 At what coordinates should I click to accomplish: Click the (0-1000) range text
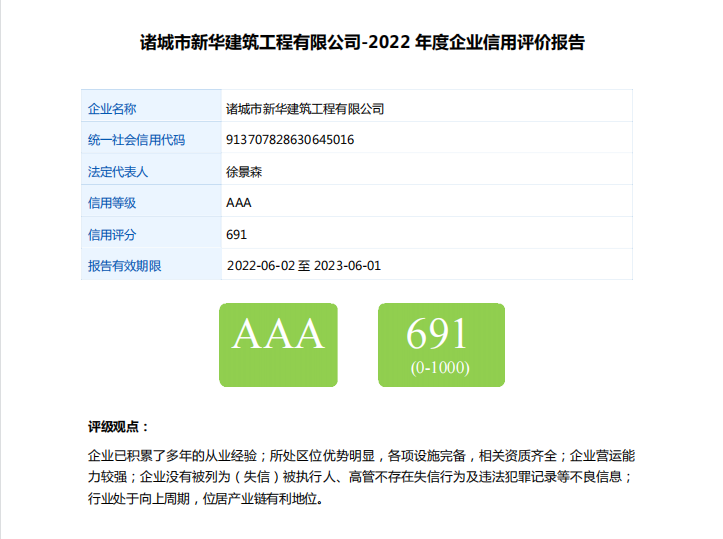click(440, 367)
